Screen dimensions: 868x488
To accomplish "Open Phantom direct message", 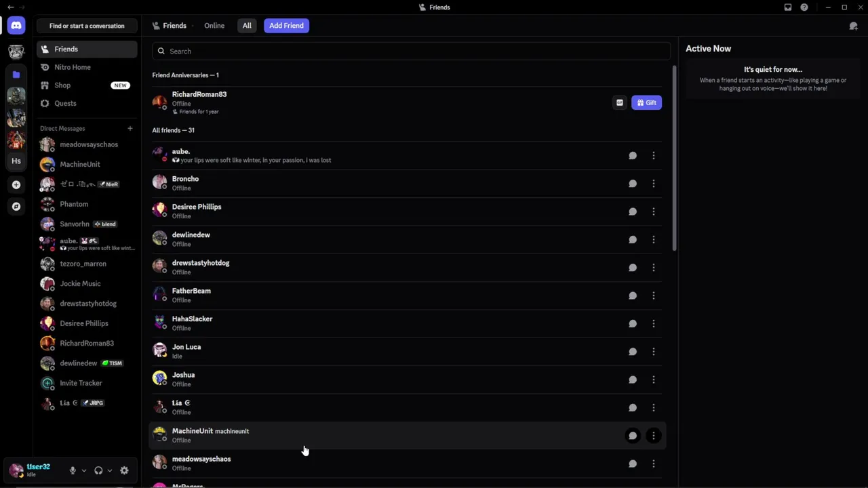I will (87, 204).
